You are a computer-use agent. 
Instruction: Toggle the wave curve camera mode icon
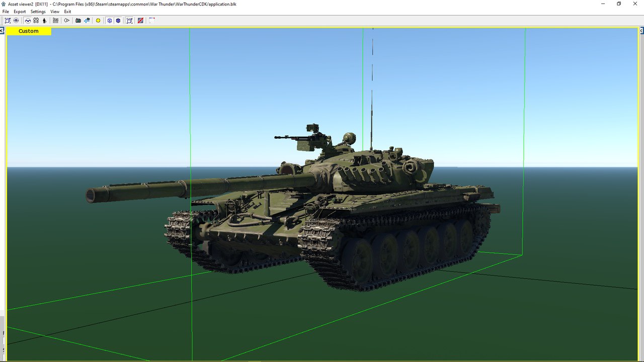click(x=28, y=21)
